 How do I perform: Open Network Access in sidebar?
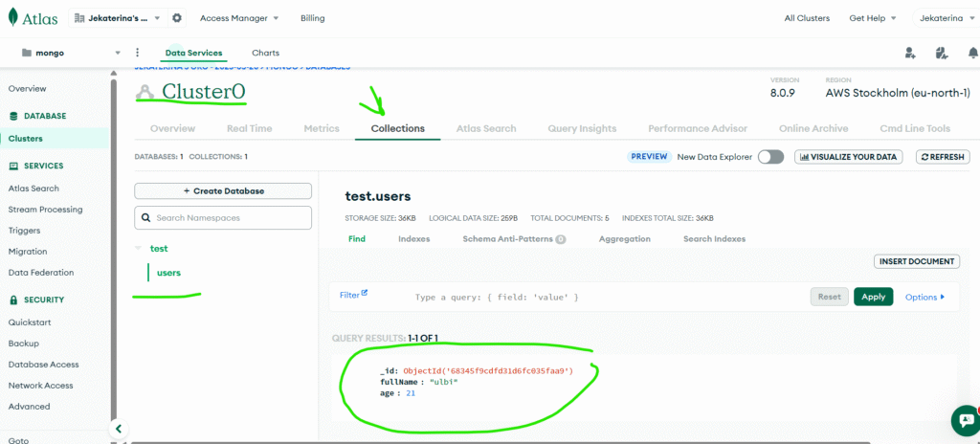(40, 386)
